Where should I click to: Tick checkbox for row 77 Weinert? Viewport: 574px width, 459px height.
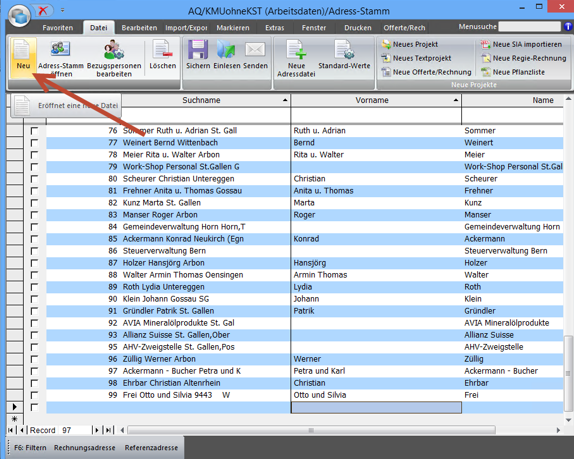(x=34, y=143)
